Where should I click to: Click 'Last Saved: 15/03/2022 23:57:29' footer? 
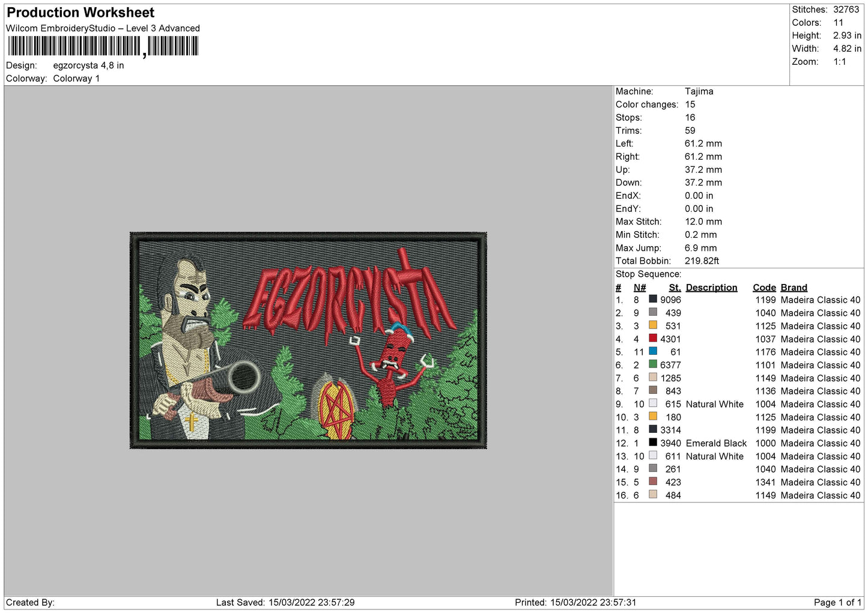click(x=285, y=602)
